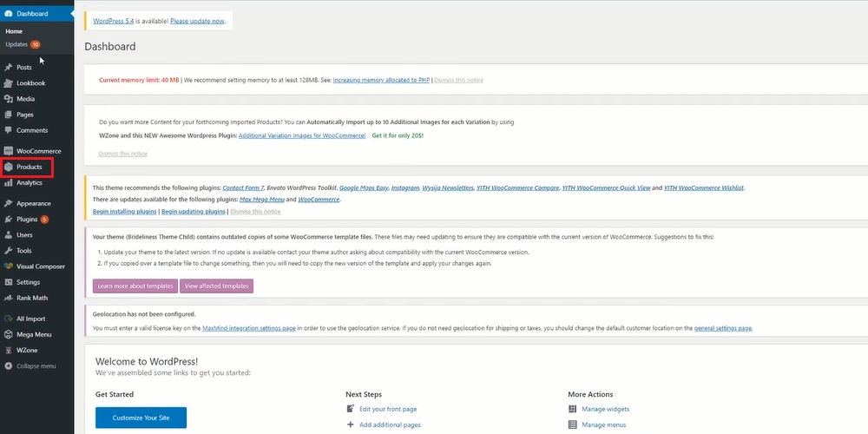This screenshot has width=868, height=434.
Task: Open Additional Variation Images for WooCommerce link
Action: [302, 135]
